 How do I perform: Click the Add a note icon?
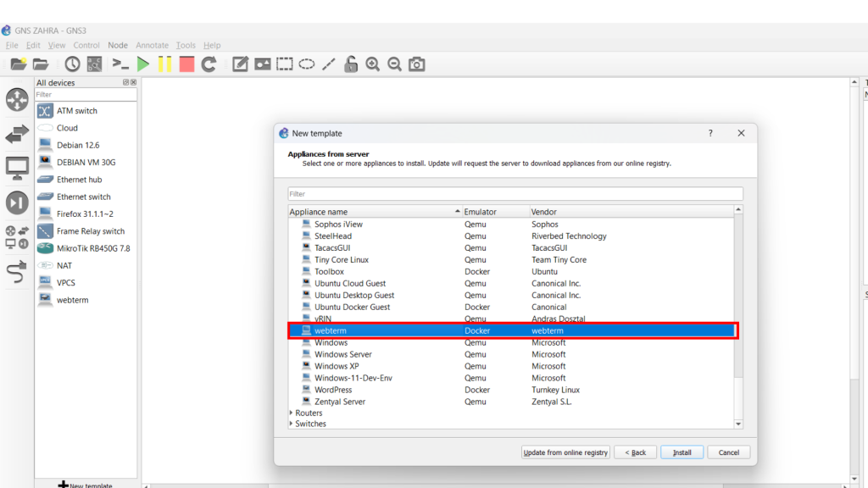coord(241,64)
